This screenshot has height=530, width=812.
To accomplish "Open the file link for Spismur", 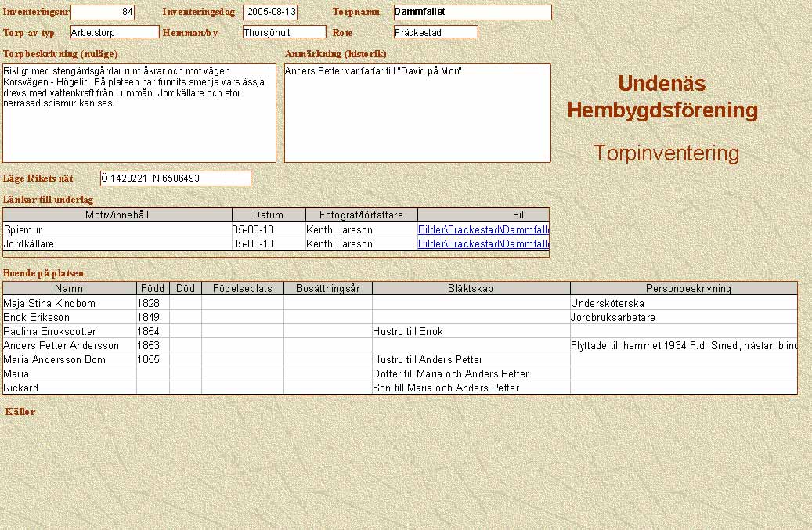I will (x=483, y=230).
